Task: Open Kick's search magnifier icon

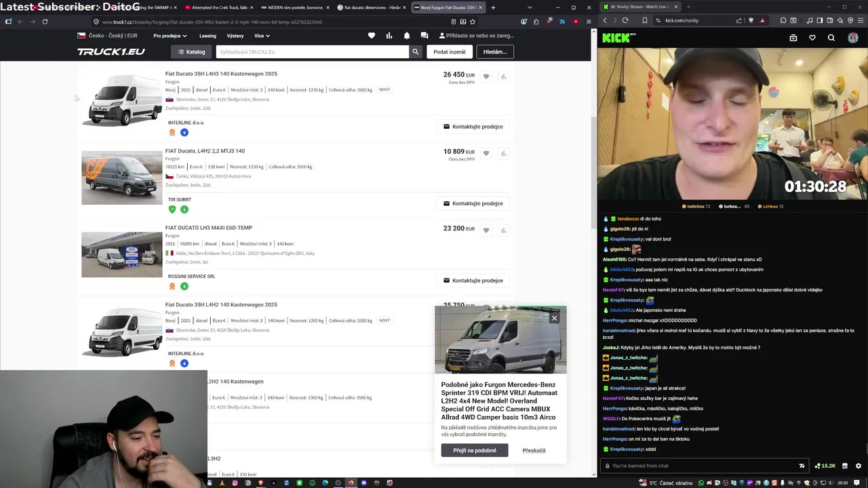Action: click(831, 38)
